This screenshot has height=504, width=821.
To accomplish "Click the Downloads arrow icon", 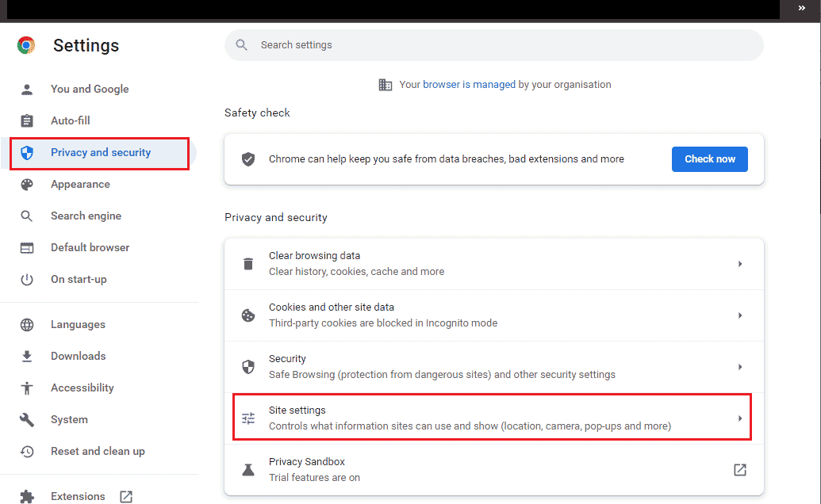I will pos(27,357).
